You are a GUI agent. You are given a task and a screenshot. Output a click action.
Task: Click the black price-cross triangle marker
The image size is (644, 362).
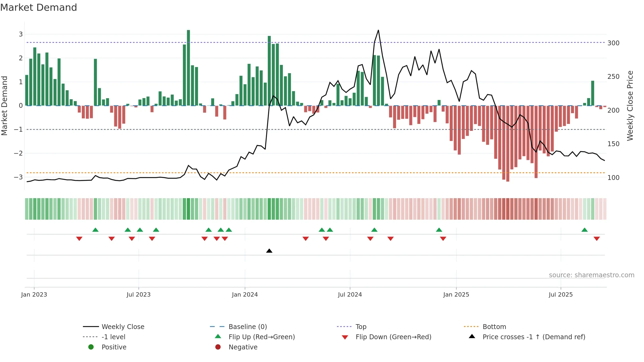point(269,251)
